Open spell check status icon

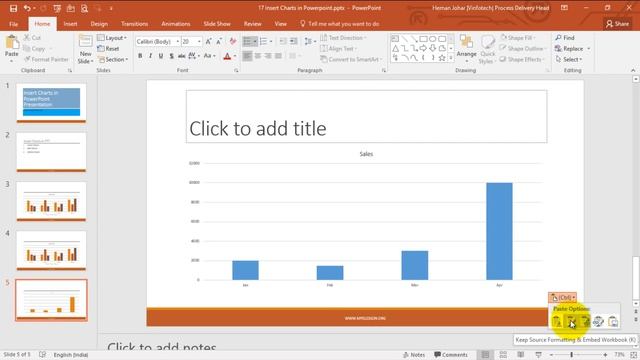42,355
